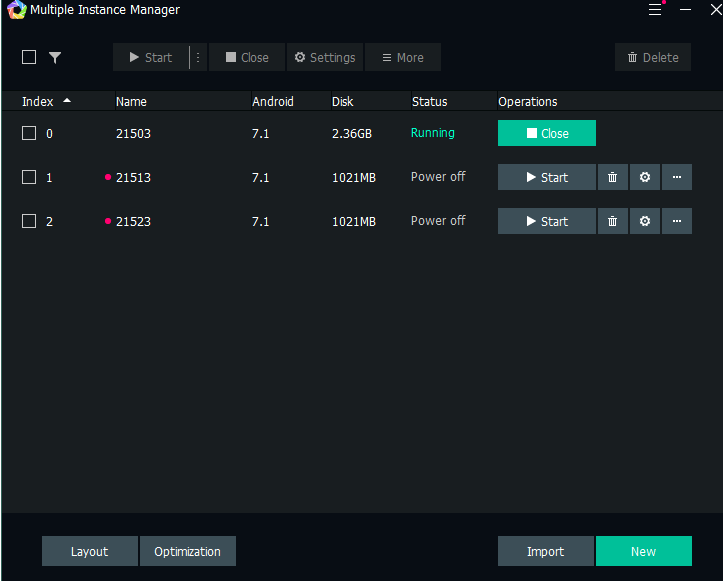Open more options for instance 21523

[677, 221]
